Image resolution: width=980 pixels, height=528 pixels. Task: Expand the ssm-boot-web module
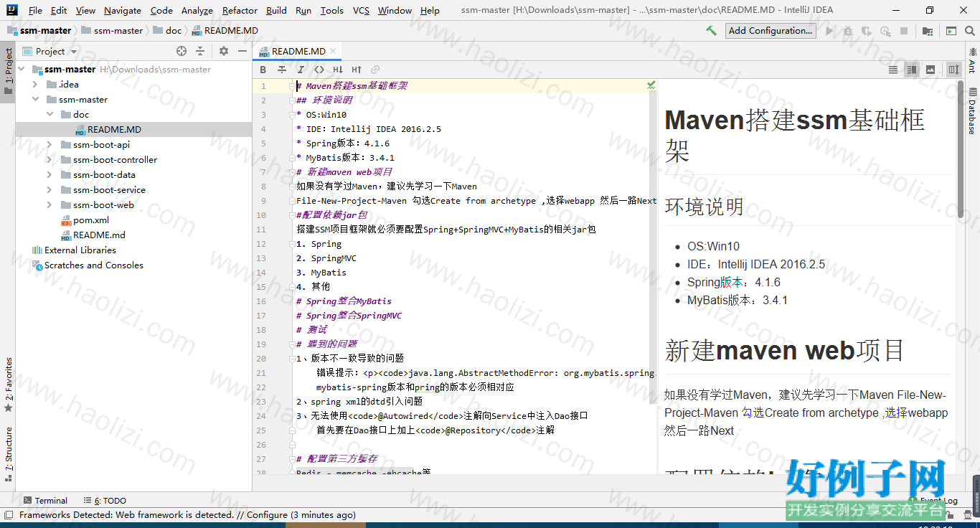(x=50, y=205)
